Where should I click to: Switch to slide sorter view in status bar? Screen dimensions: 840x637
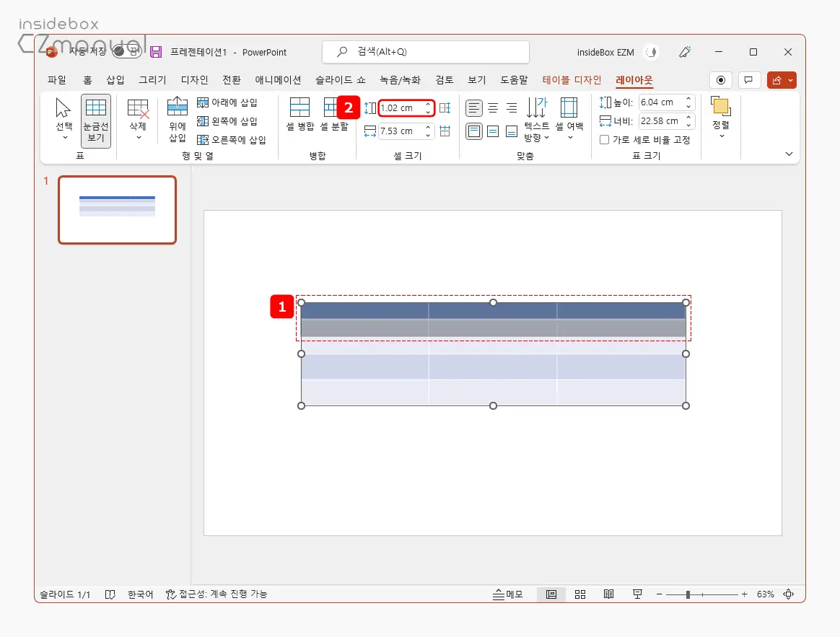pyautogui.click(x=580, y=594)
